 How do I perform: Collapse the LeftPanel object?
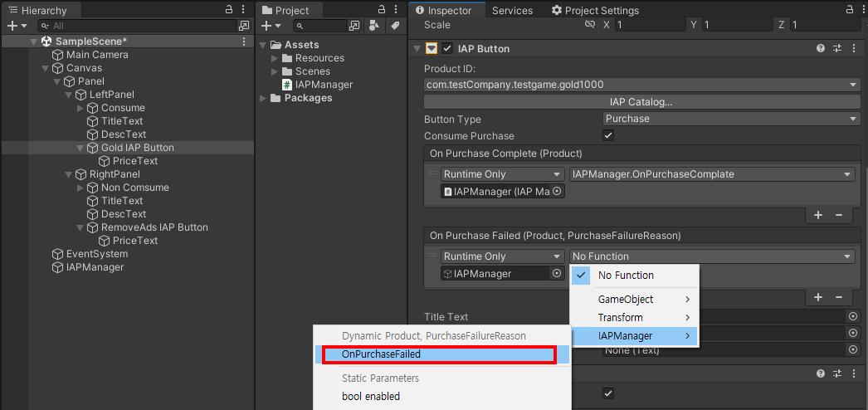click(x=69, y=95)
